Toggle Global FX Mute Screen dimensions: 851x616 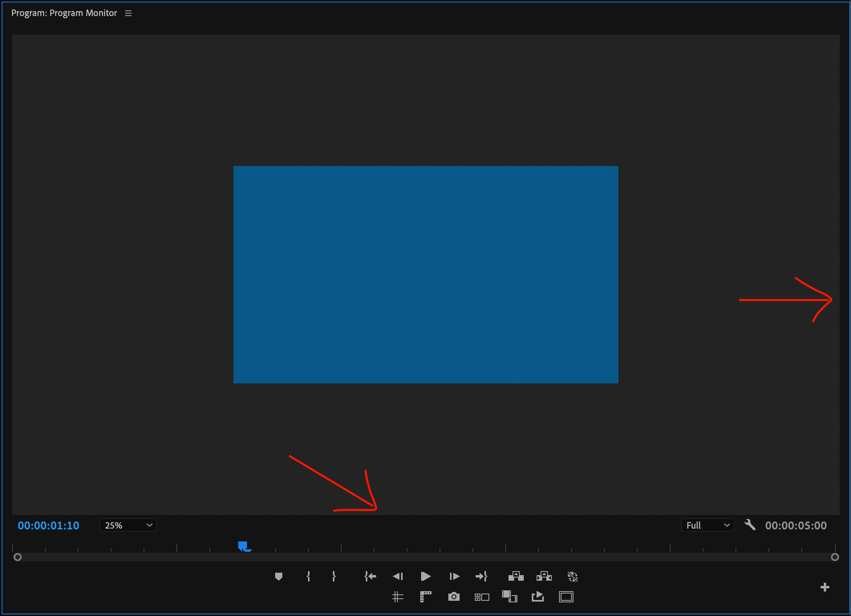(x=573, y=576)
